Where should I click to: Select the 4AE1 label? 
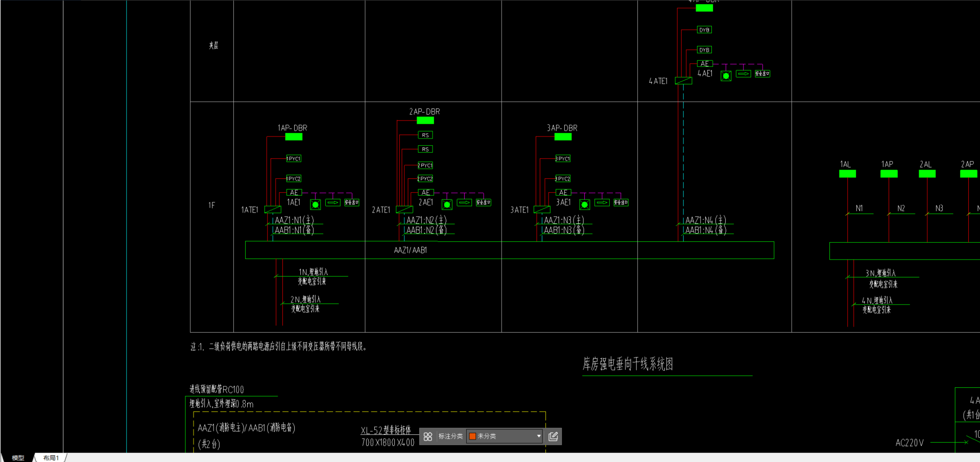click(x=705, y=74)
